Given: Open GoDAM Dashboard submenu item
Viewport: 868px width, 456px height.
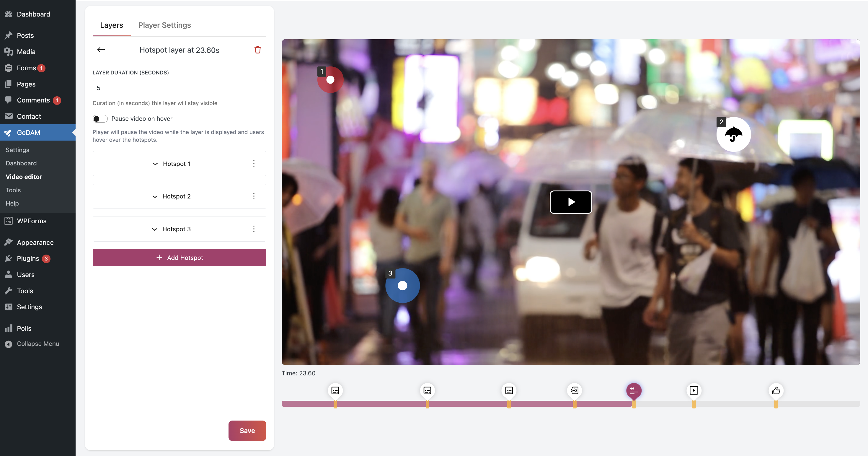Looking at the screenshot, I should click(x=21, y=163).
